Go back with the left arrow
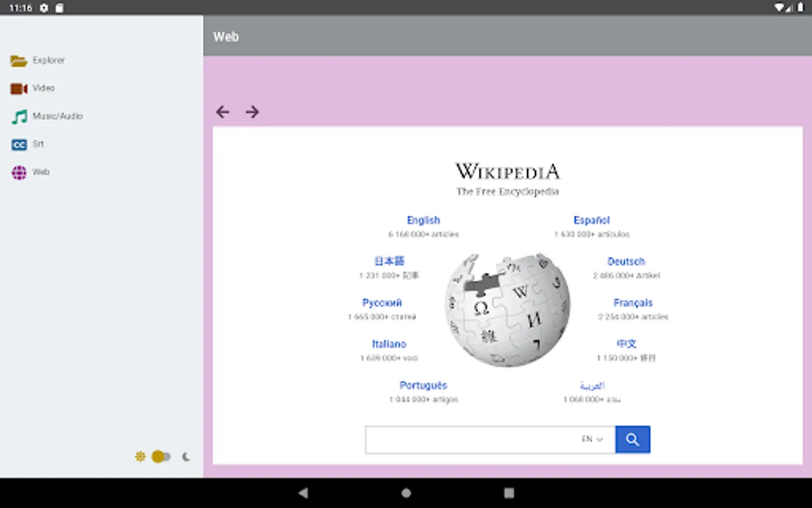 point(223,112)
